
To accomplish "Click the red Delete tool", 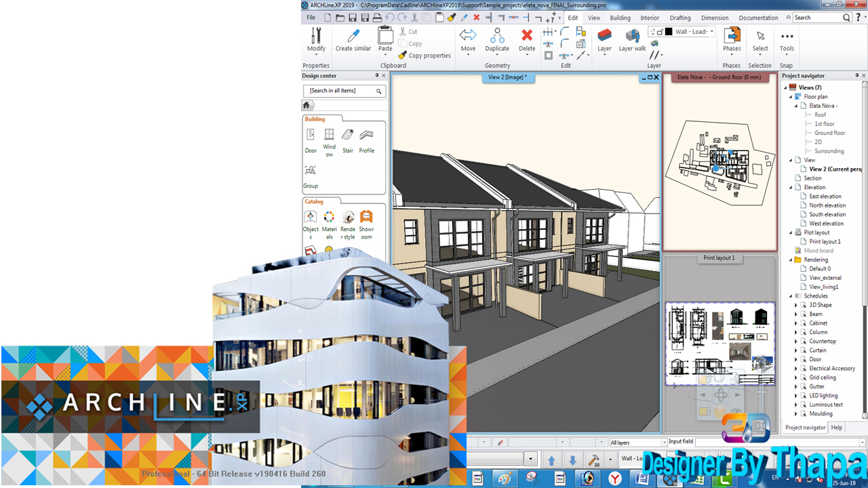I will click(527, 39).
